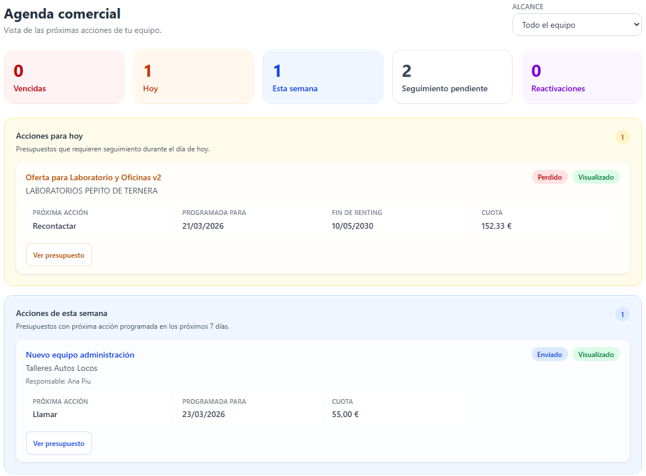Open the Seguimiento pendiente card
This screenshot has height=476, width=646.
point(452,77)
